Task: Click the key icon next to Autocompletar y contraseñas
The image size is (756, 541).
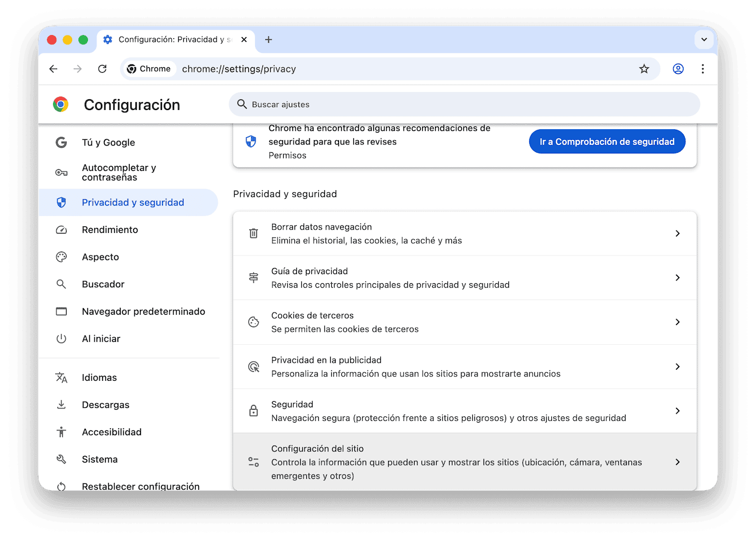Action: (x=61, y=172)
